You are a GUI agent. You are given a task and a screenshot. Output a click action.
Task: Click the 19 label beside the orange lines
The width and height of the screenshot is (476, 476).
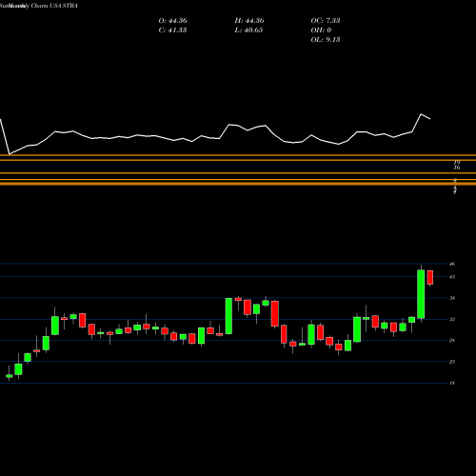point(457,163)
